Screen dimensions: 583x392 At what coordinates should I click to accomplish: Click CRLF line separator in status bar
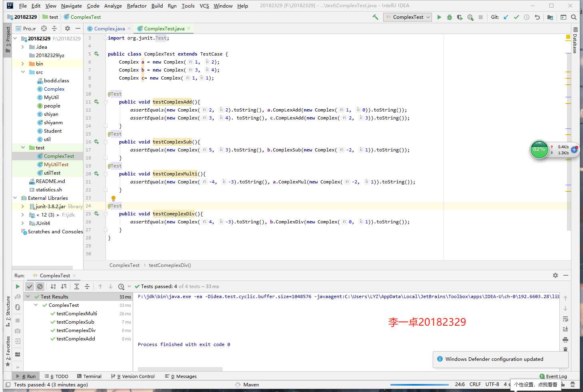pos(475,384)
